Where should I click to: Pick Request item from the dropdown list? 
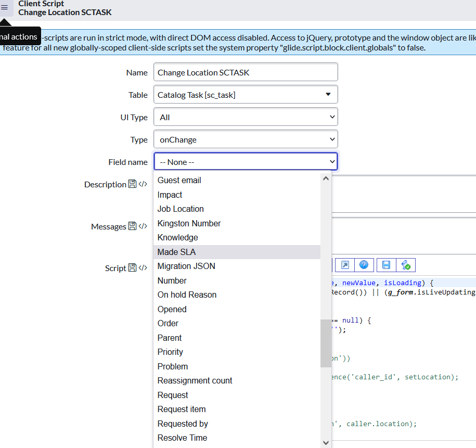click(237, 409)
